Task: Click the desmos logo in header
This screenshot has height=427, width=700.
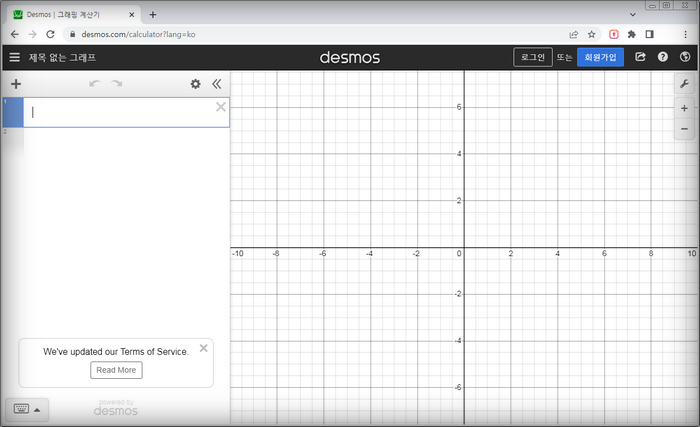Action: [x=350, y=57]
